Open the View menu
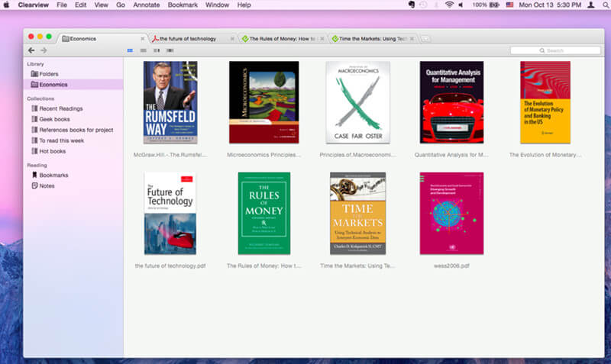The height and width of the screenshot is (364, 611). coord(102,5)
